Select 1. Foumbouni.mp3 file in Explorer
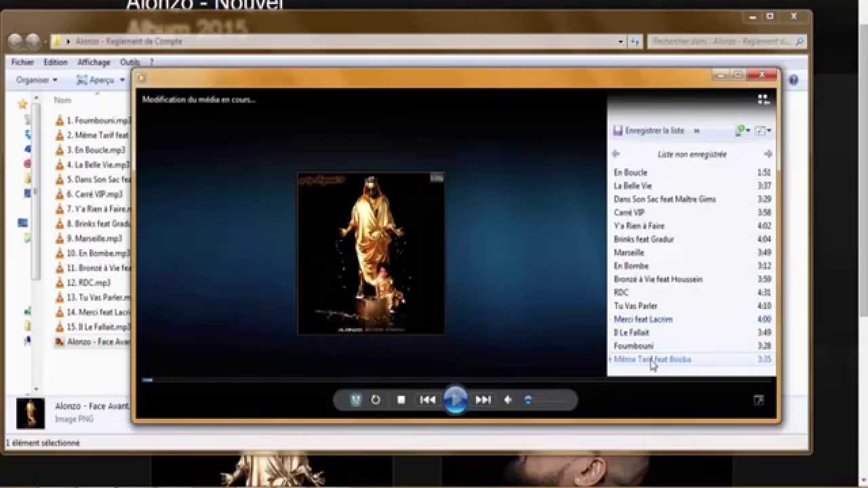This screenshot has width=868, height=488. coord(93,121)
